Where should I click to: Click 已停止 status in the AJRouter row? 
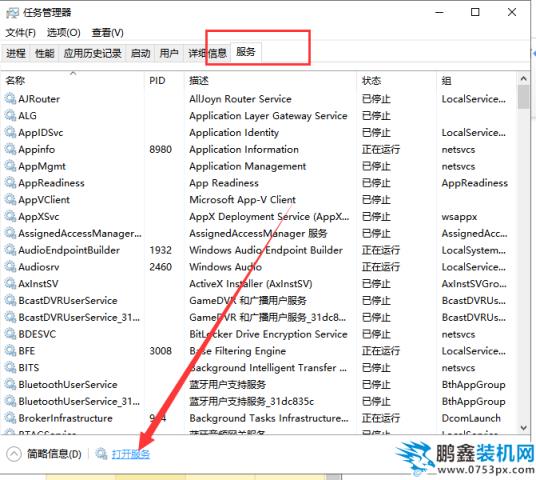point(376,99)
